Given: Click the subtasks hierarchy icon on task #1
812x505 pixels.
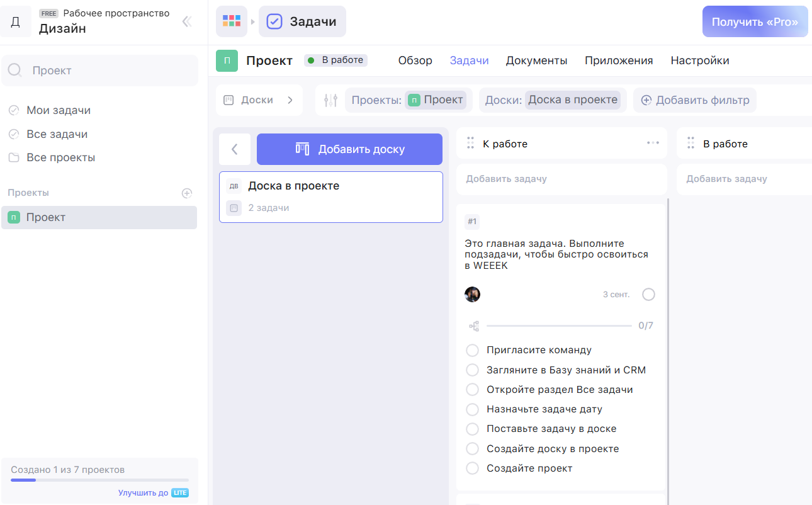Looking at the screenshot, I should (473, 326).
